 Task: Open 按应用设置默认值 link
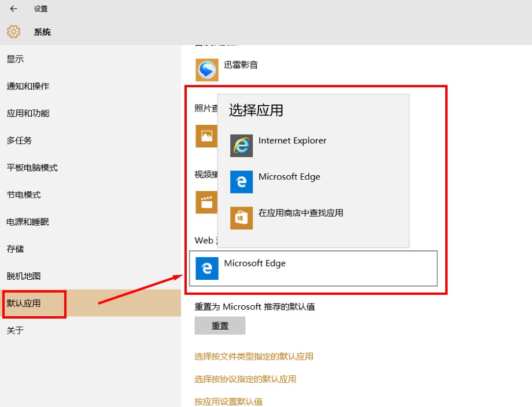228,402
